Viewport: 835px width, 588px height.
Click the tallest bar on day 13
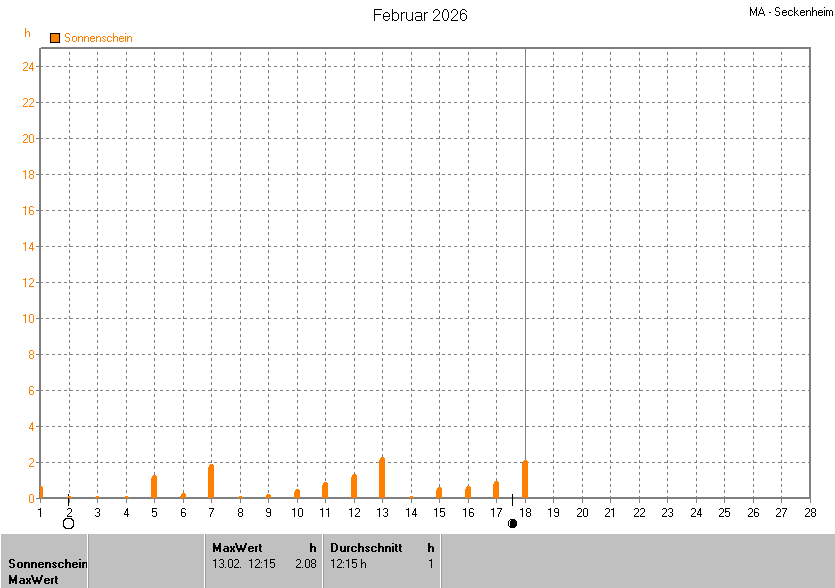(382, 478)
